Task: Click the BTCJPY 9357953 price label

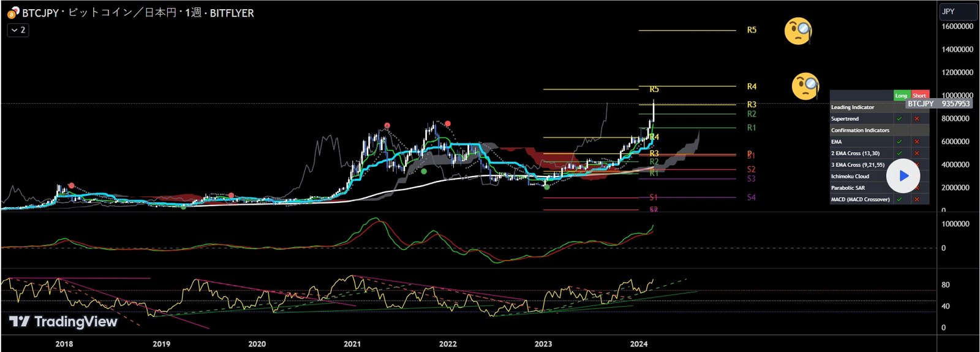Action: click(x=938, y=104)
